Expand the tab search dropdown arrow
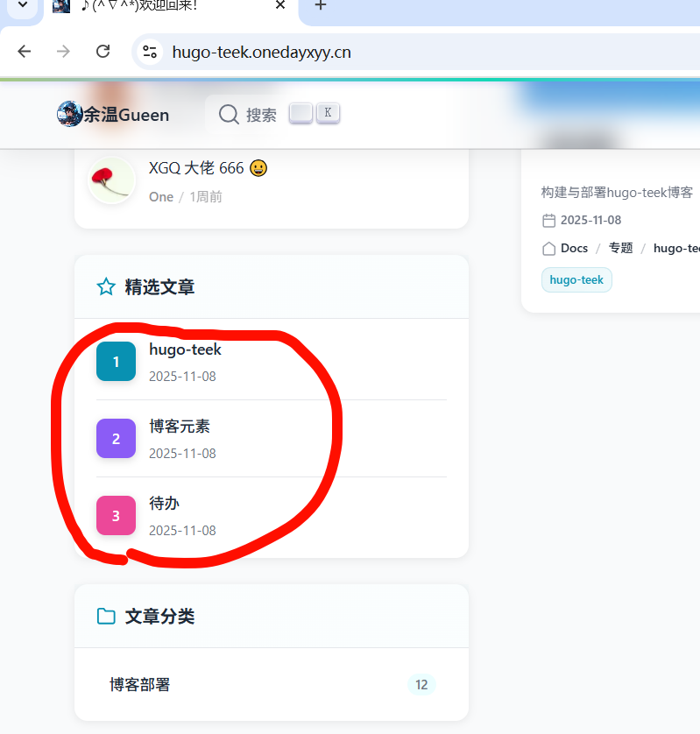This screenshot has width=700, height=734. (22, 5)
